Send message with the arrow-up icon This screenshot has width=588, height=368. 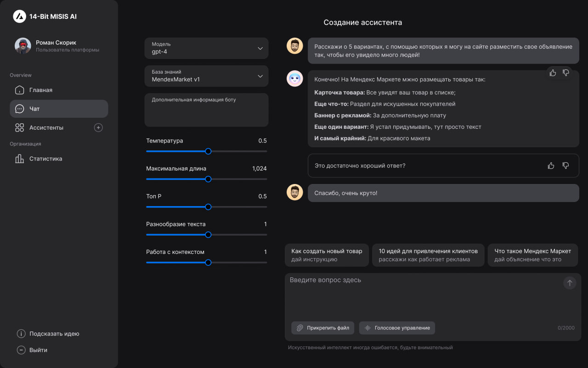570,283
